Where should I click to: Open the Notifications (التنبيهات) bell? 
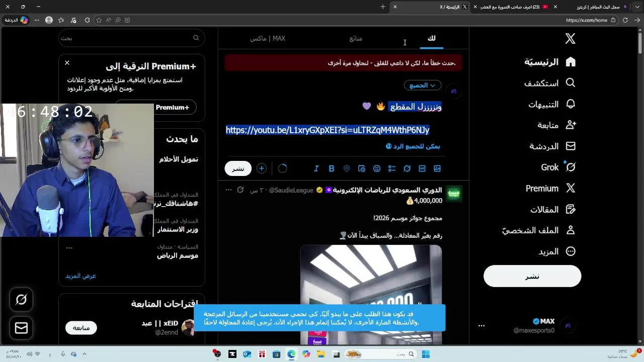(x=571, y=104)
